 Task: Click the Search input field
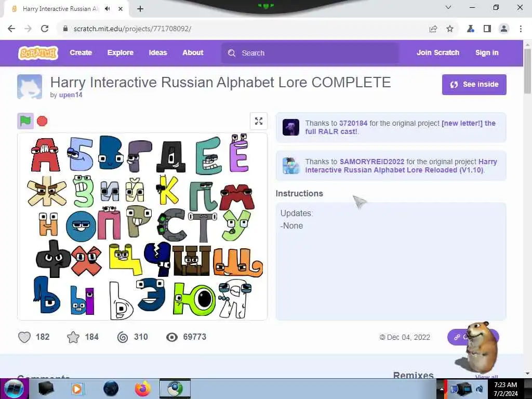tap(310, 53)
